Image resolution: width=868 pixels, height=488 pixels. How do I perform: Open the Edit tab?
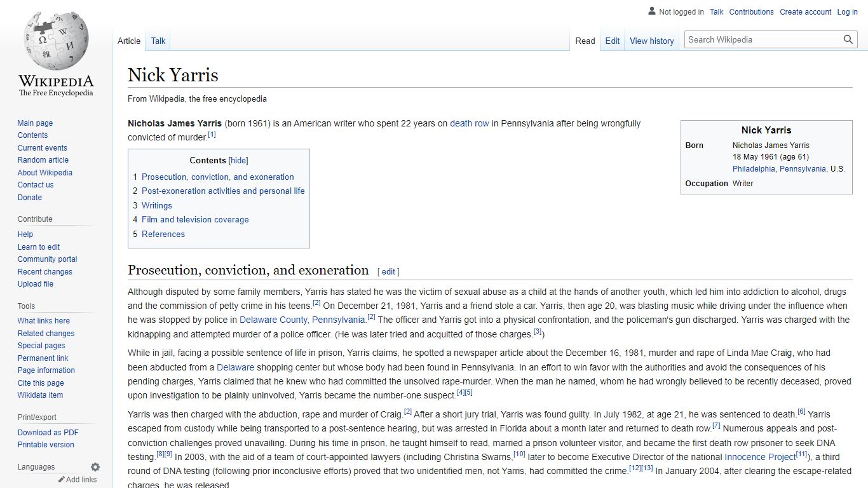613,41
